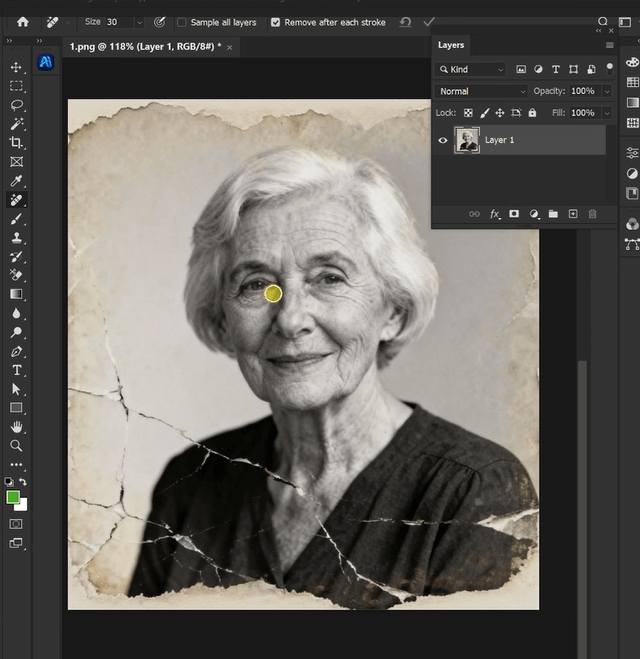Add a layer mask to Layer 1

point(514,214)
